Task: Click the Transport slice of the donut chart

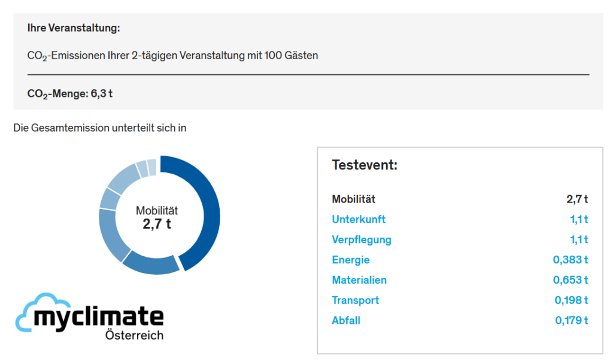Action: [142, 168]
